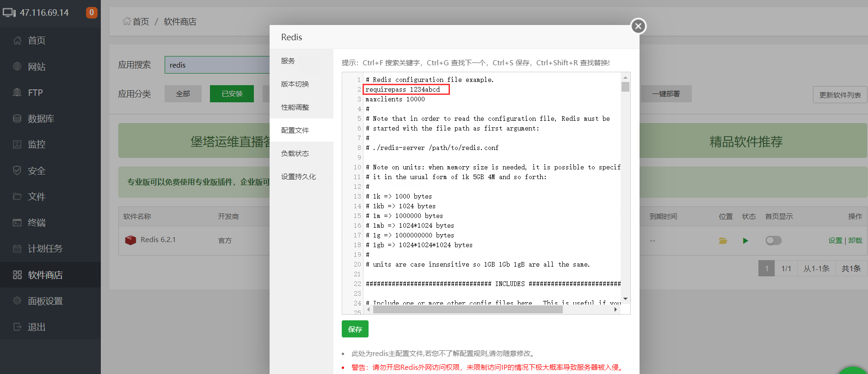Close the Redis dialog with the X button
Viewport: 868px width, 374px height.
point(638,26)
